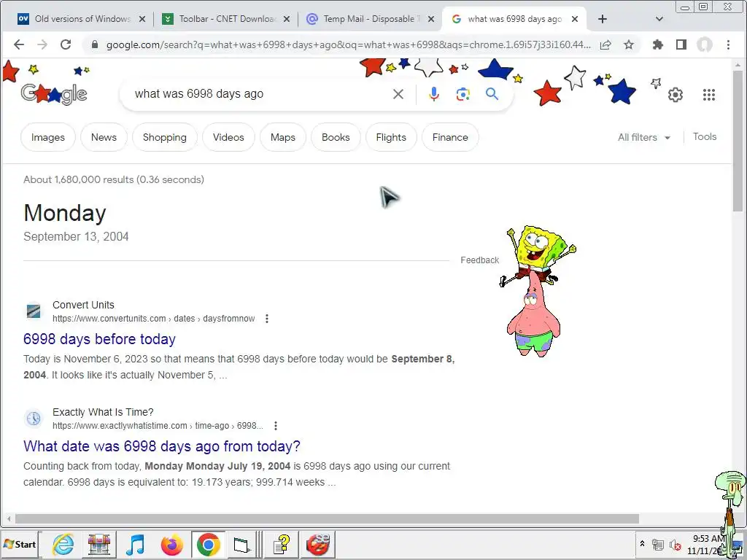Filter results by Shopping
747x560 pixels.
point(165,137)
